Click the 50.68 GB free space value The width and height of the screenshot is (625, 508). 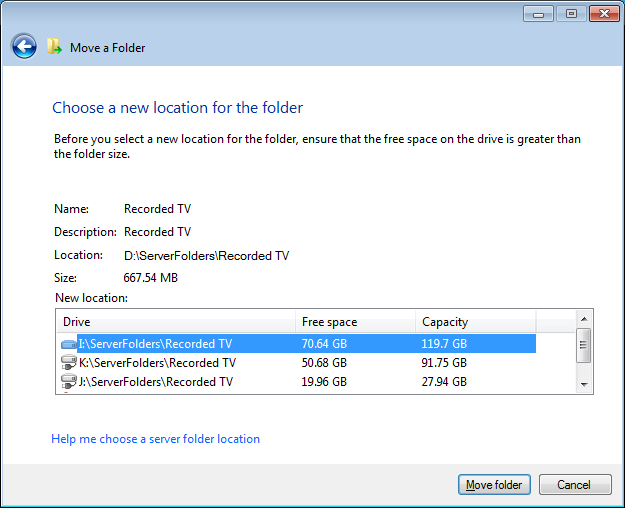[x=324, y=363]
